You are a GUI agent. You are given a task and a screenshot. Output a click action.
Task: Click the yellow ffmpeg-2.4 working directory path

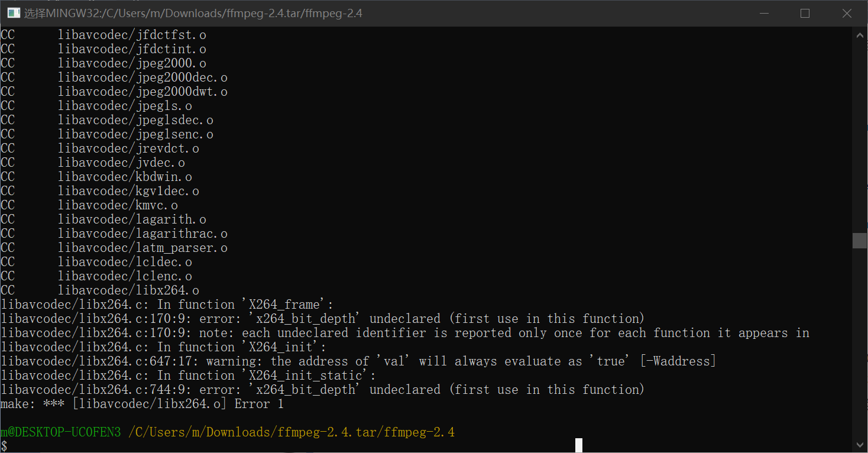pos(292,432)
